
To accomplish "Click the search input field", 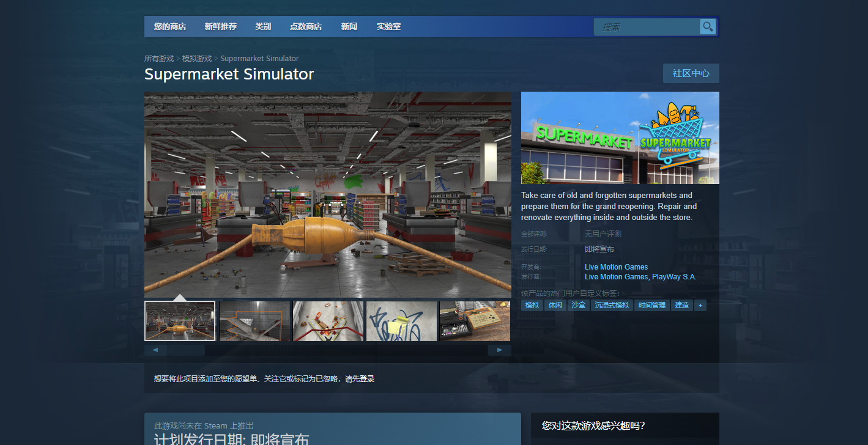I will [647, 27].
